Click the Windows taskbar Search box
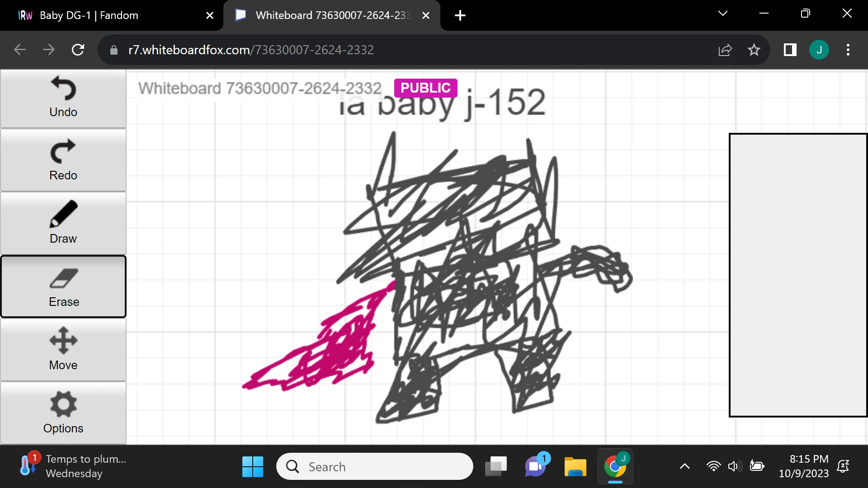Image resolution: width=868 pixels, height=488 pixels. tap(374, 466)
